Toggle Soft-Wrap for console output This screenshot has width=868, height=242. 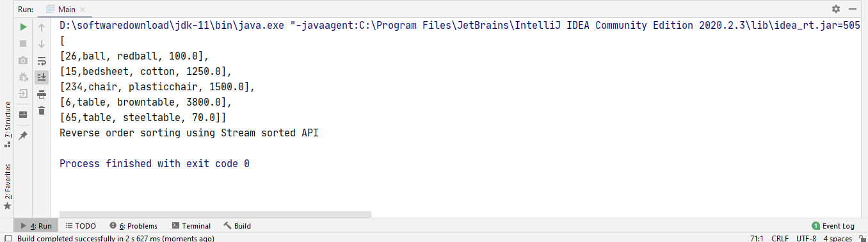42,61
